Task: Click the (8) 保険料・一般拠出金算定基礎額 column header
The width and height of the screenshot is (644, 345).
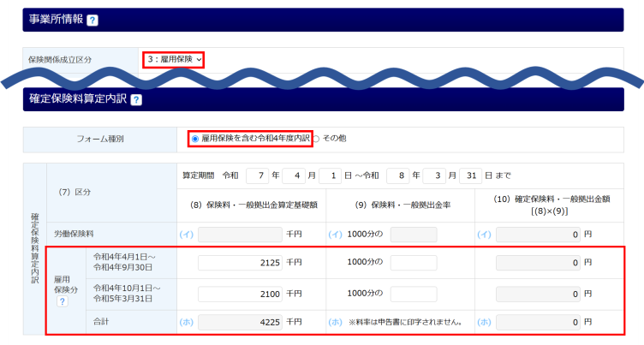Action: 253,205
